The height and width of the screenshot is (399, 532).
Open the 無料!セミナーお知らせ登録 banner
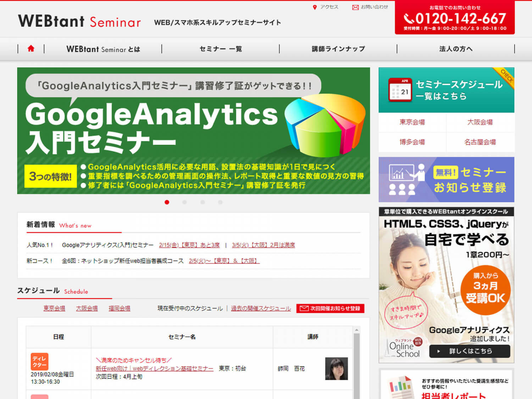click(x=447, y=179)
